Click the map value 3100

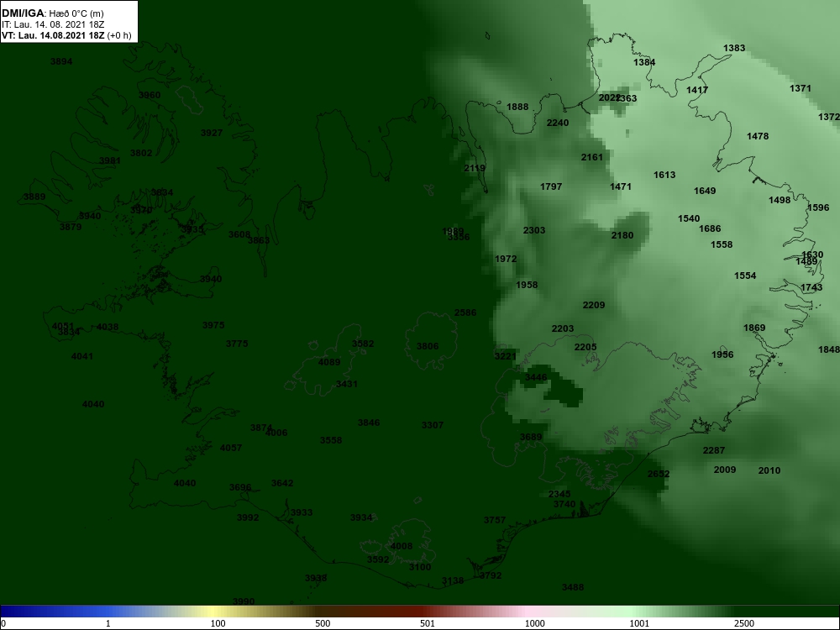419,567
